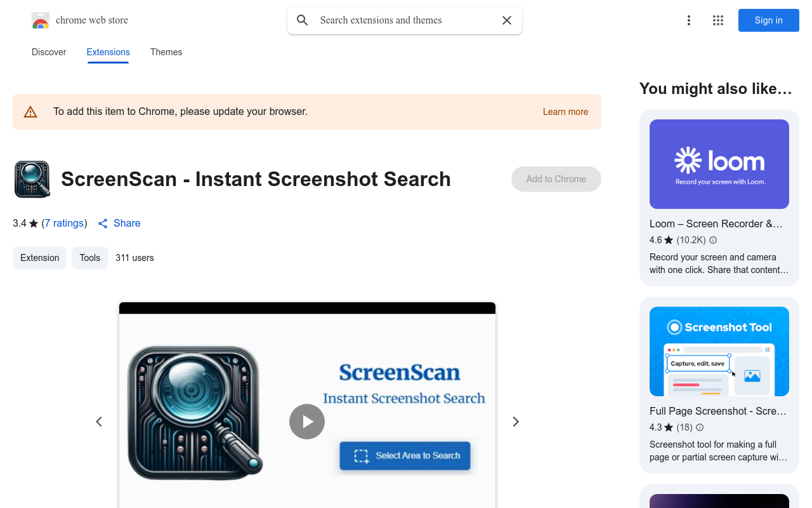The width and height of the screenshot is (812, 508).
Task: Click the Chrome Web Store logo
Action: 41,20
